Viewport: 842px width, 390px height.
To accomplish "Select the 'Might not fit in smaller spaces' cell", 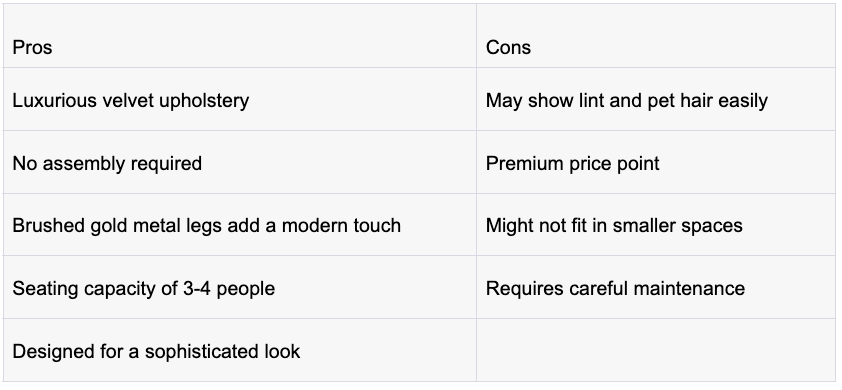I will pyautogui.click(x=656, y=225).
